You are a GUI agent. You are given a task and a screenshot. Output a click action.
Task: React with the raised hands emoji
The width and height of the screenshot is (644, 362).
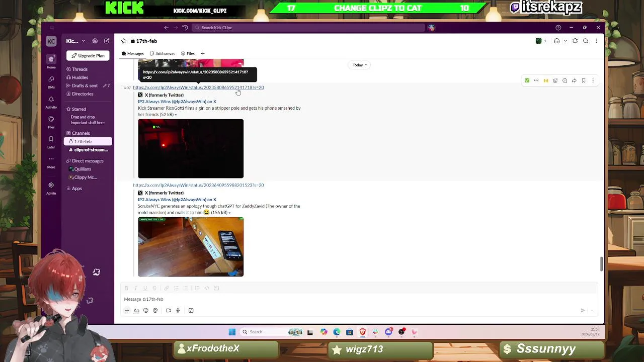546,80
